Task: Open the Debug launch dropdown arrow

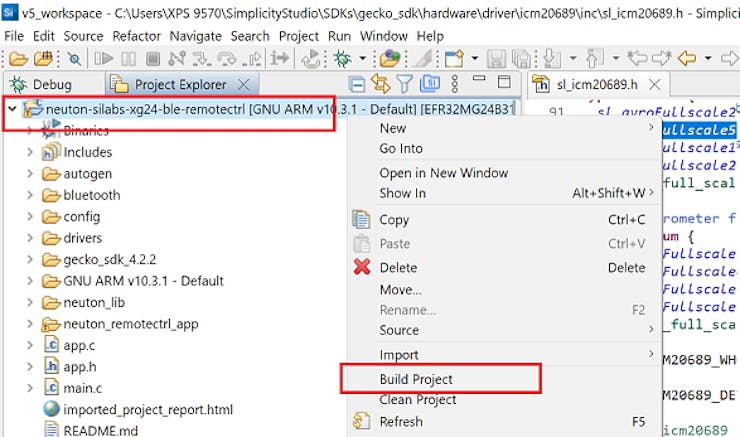Action: [x=362, y=59]
